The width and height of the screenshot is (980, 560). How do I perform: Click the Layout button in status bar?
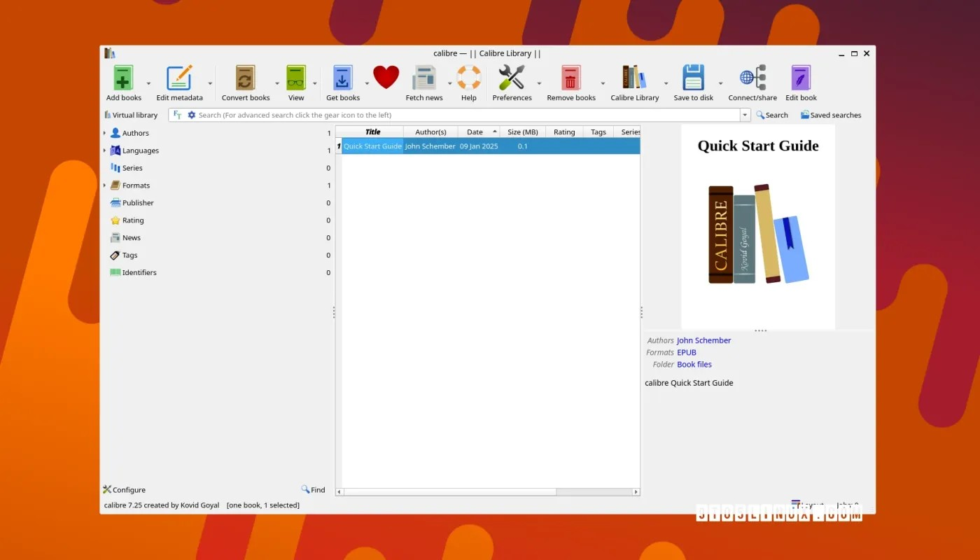[808, 505]
